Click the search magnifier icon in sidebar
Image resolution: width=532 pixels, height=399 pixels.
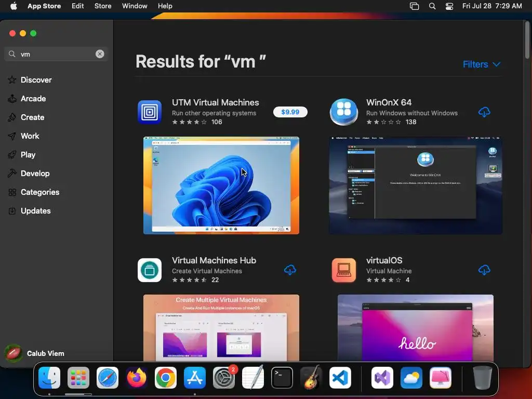pyautogui.click(x=12, y=54)
